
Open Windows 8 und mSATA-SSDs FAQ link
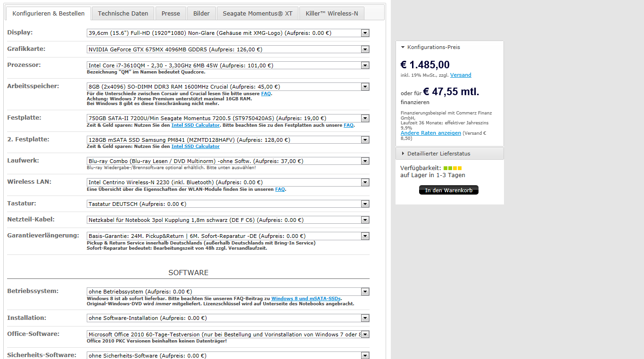tap(306, 299)
